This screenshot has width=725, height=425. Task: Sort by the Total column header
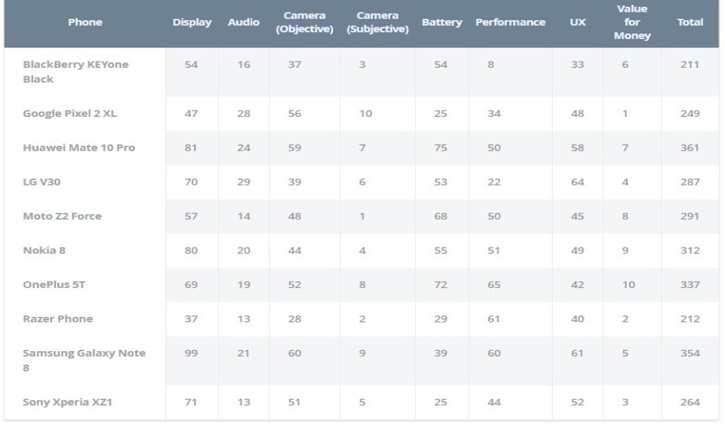[x=690, y=22]
